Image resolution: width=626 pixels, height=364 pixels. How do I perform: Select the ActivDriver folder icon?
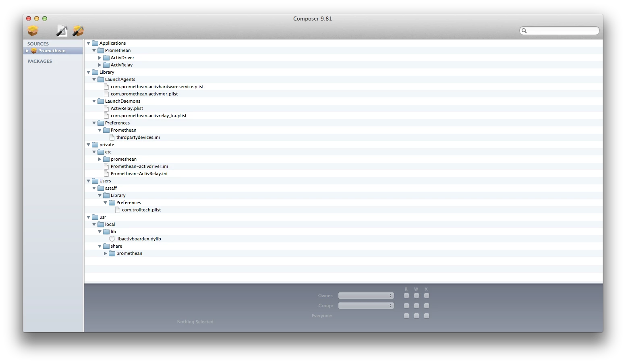click(x=106, y=58)
